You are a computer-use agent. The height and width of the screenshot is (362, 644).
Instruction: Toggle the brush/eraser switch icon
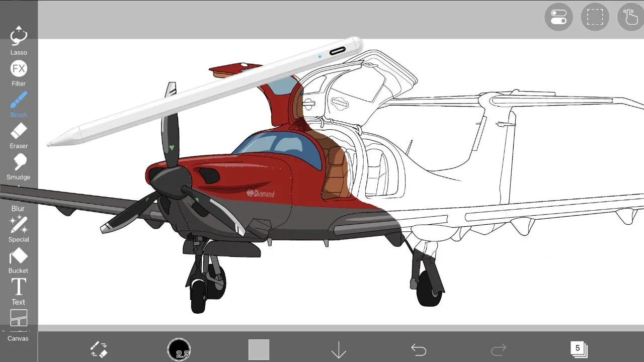pyautogui.click(x=99, y=349)
